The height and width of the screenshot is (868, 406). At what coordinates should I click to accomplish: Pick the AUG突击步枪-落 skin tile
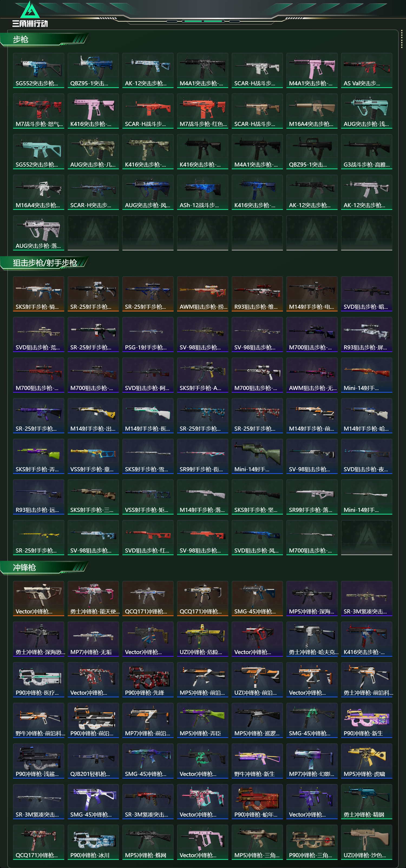pos(38,233)
